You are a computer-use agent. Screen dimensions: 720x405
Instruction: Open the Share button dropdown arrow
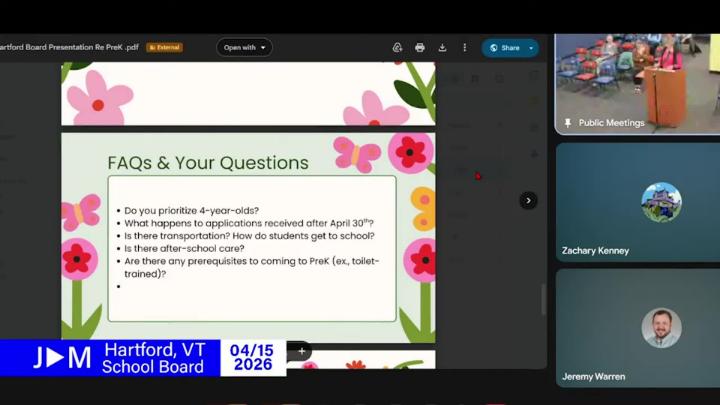(x=531, y=47)
